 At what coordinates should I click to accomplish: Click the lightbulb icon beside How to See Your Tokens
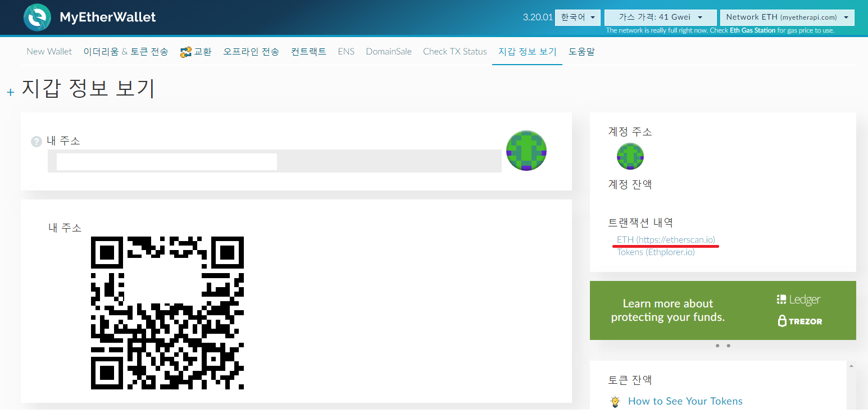point(615,401)
